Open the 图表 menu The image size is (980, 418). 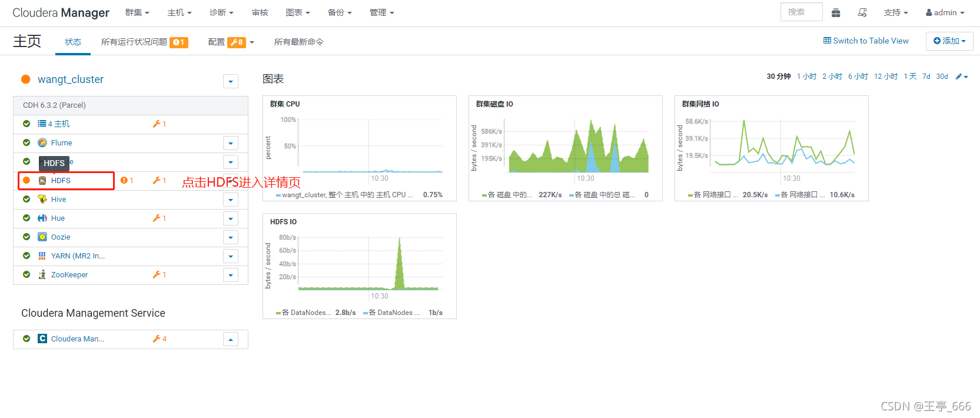[298, 12]
